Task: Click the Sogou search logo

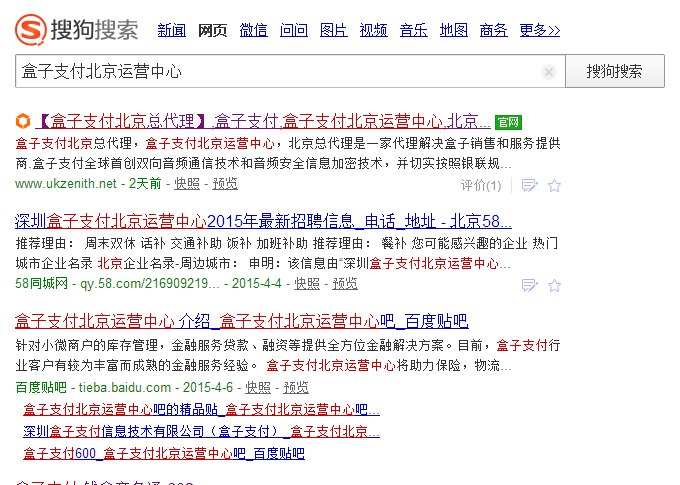Action: [77, 29]
